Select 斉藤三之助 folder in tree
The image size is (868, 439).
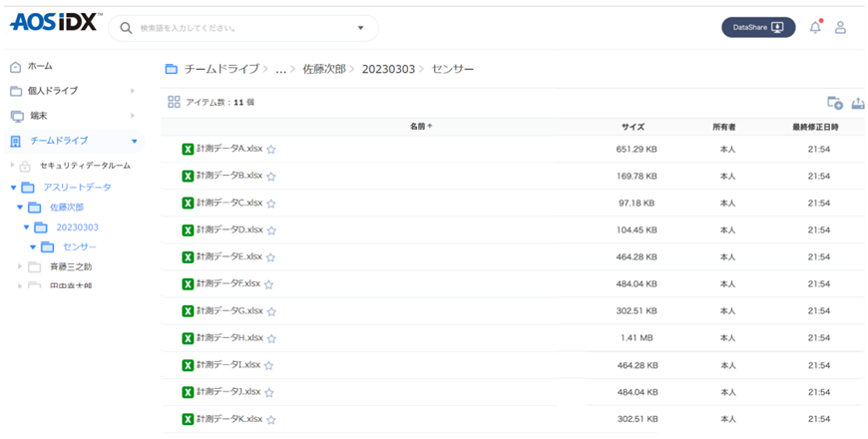point(71,266)
